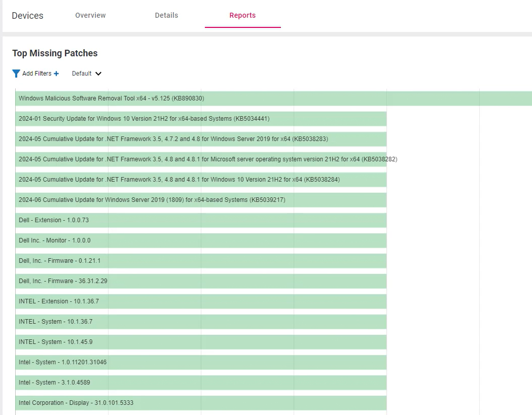Screen dimensions: 532x415
Task: Select Dell, Inc. - Firmware - 36.31.2.29 row
Action: coord(201,281)
